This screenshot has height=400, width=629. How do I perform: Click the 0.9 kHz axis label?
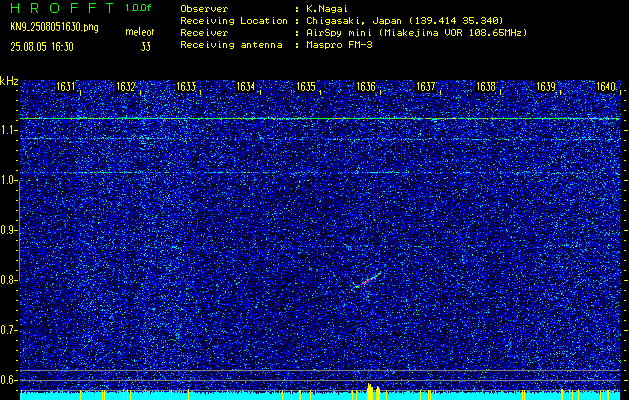[8, 230]
